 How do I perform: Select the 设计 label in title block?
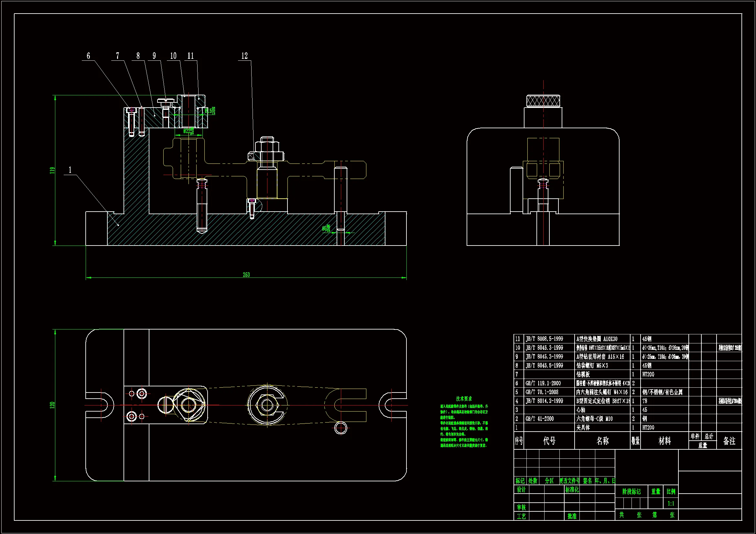coord(521,490)
